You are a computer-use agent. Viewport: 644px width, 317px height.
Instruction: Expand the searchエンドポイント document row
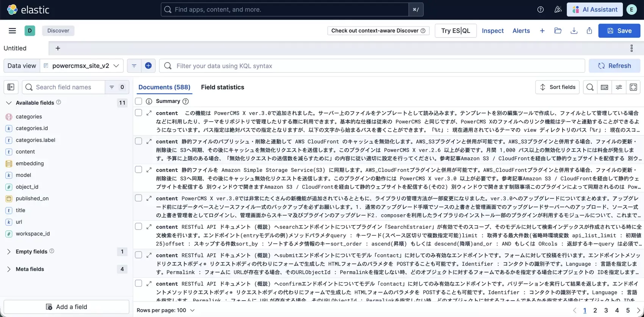click(x=149, y=226)
